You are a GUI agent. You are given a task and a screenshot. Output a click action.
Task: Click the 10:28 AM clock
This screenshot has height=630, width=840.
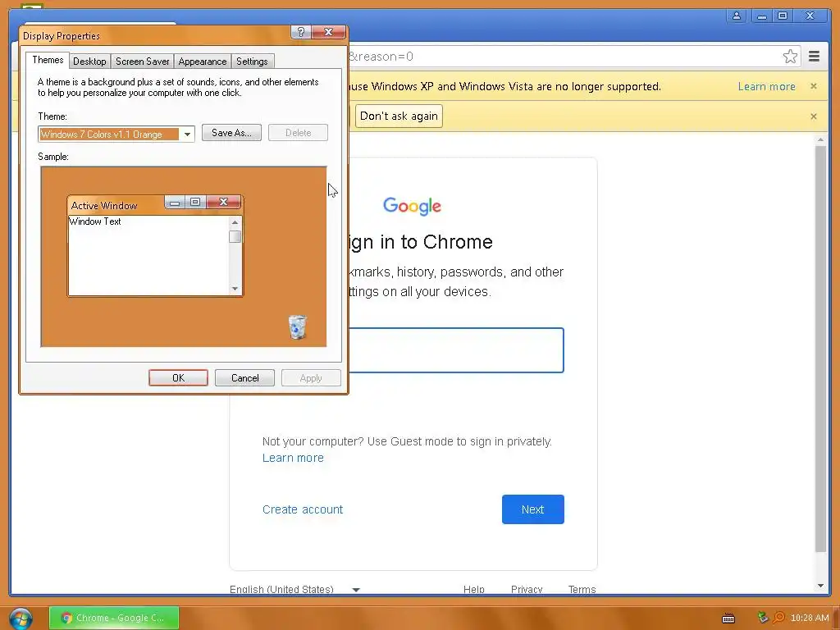[x=810, y=618]
